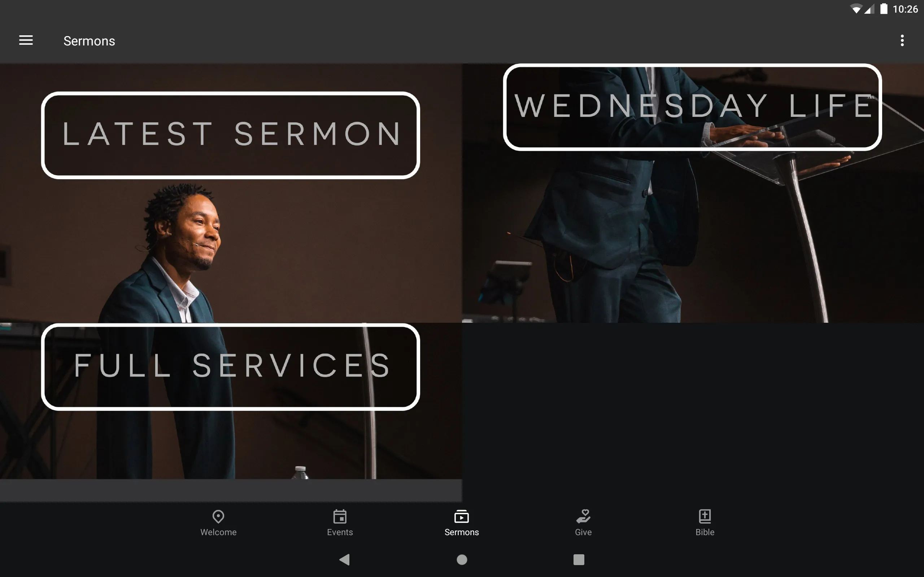The height and width of the screenshot is (577, 924).
Task: Tap the home/circle playback control
Action: coord(462,558)
